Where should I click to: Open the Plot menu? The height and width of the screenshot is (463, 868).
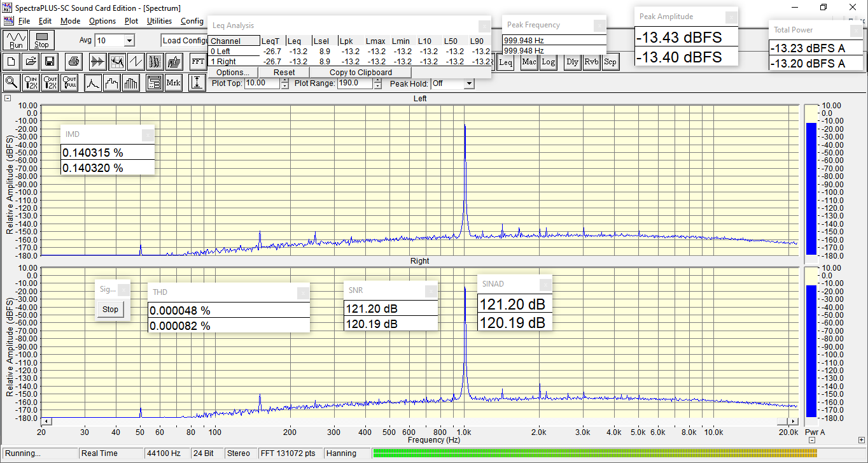click(130, 21)
